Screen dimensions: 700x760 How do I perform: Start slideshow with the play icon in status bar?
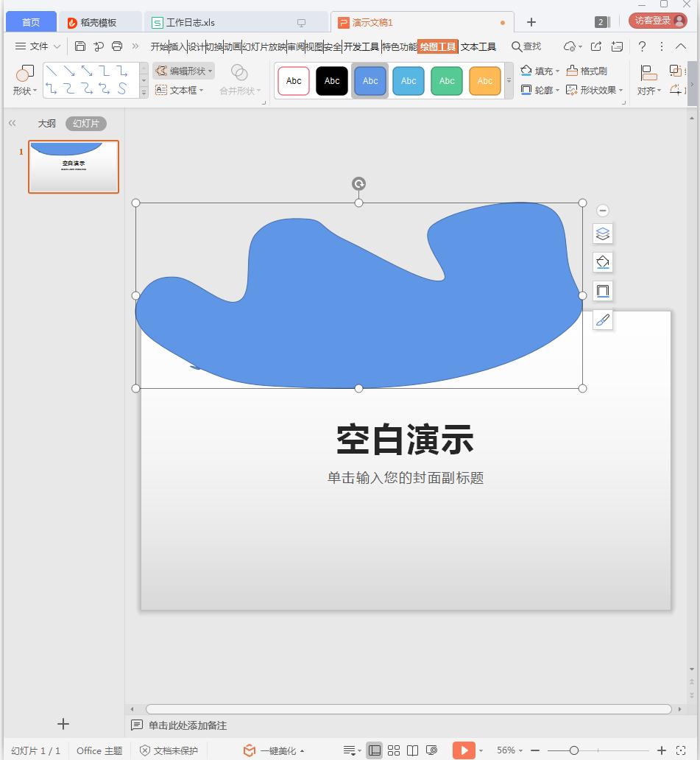pyautogui.click(x=464, y=750)
